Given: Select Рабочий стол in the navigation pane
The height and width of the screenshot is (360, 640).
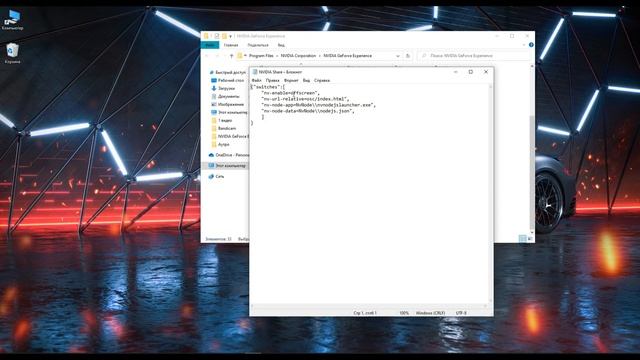Looking at the screenshot, I should tap(227, 80).
